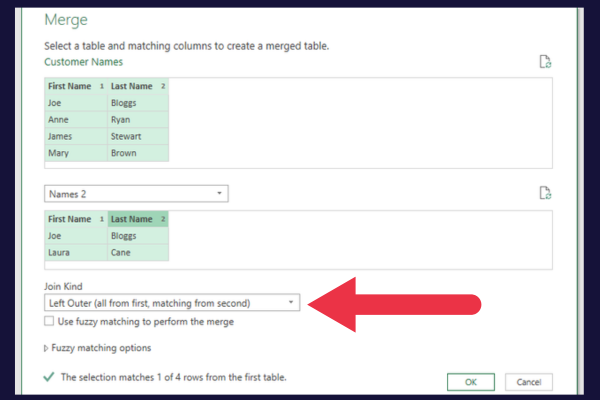Screen dimensions: 600x400
Task: Expand Fuzzy matching options section
Action: click(98, 348)
